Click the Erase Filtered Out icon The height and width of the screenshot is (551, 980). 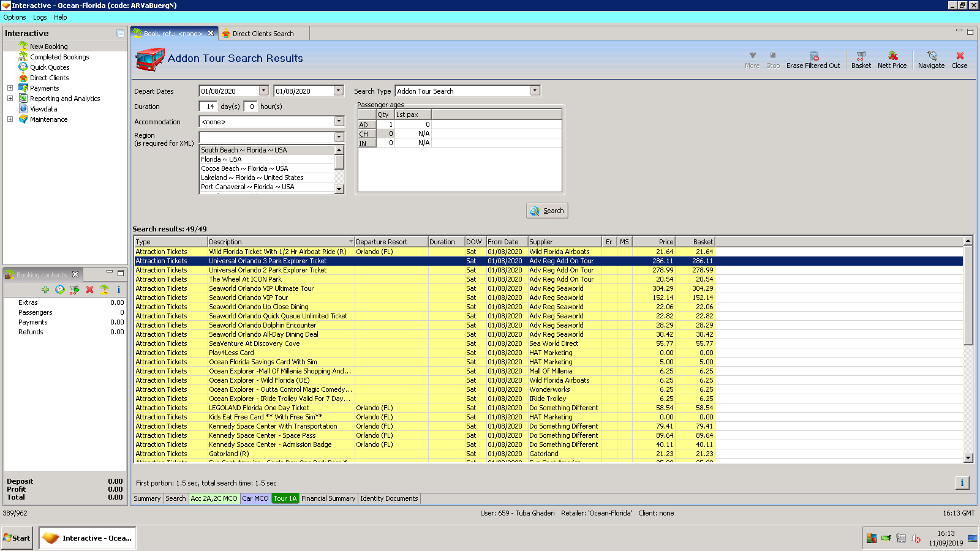point(813,56)
